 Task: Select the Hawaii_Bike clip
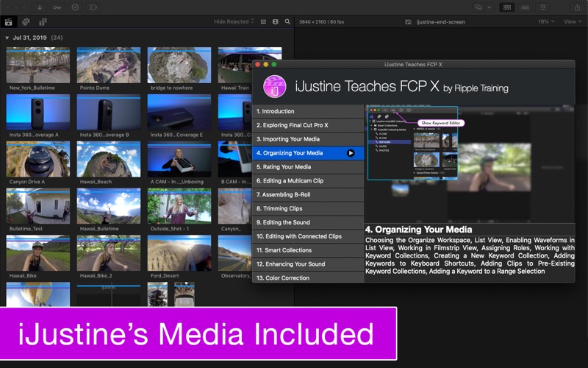point(38,252)
